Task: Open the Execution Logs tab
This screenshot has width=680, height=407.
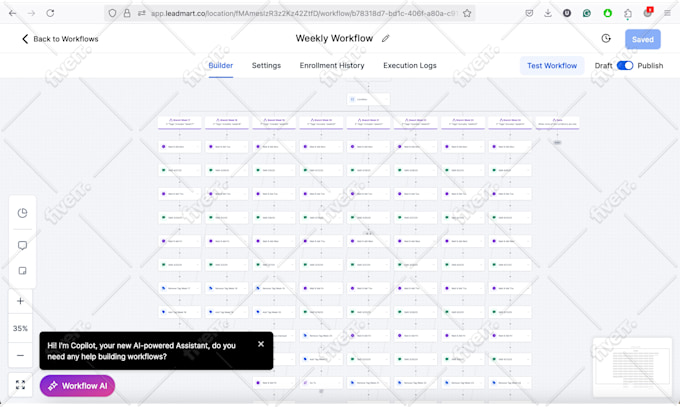Action: point(410,66)
